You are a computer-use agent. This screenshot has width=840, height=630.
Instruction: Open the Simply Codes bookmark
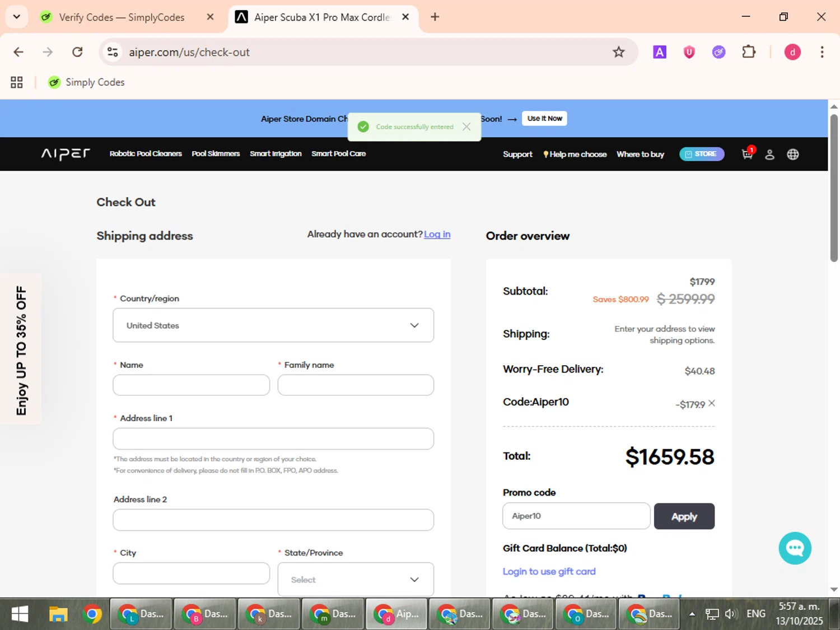[x=87, y=82]
